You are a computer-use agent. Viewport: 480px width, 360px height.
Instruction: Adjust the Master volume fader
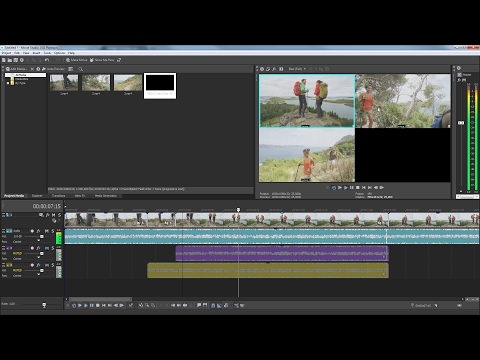pos(461,123)
